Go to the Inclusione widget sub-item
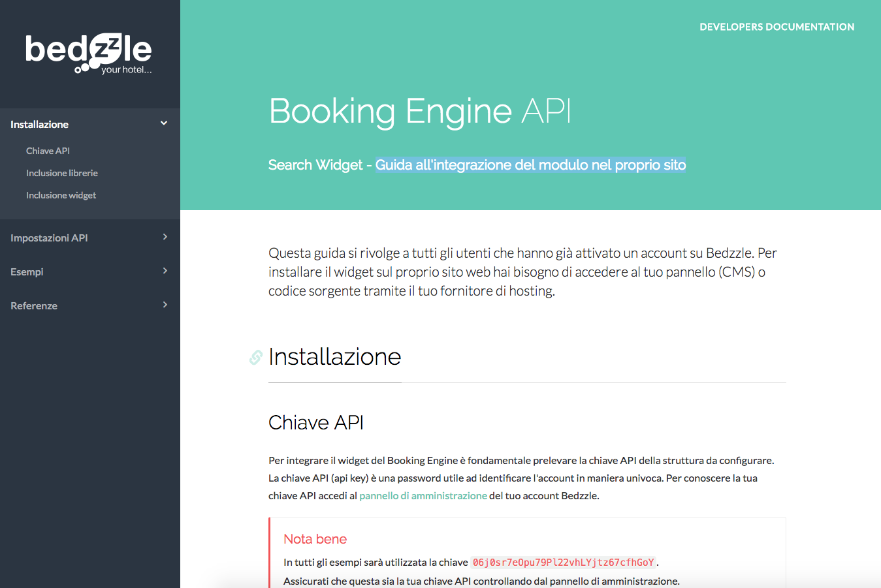Screen dimensions: 881x588 (x=61, y=195)
